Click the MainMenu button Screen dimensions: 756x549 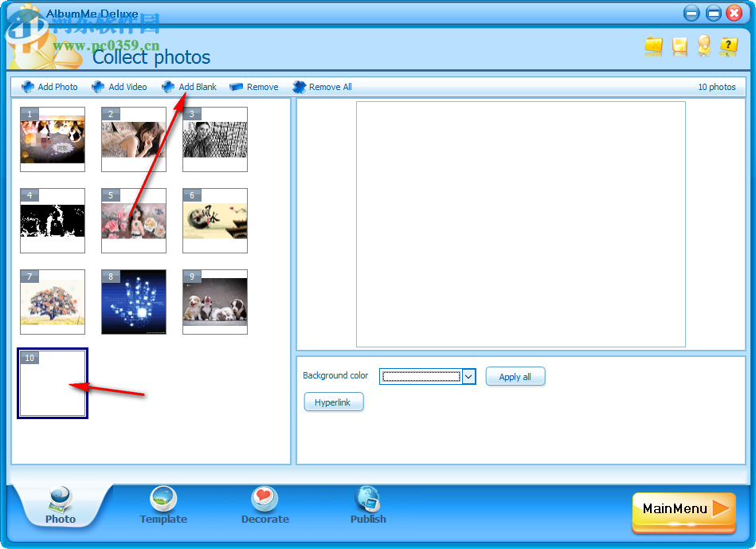click(684, 512)
